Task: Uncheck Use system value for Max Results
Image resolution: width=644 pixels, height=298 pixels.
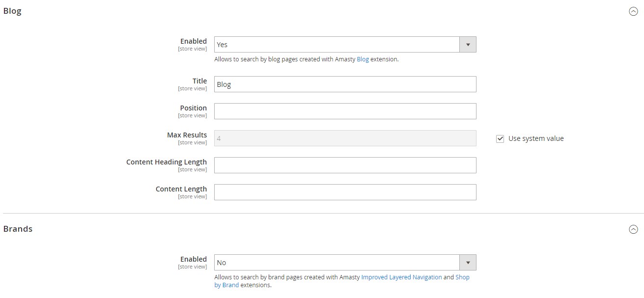Action: [x=500, y=139]
